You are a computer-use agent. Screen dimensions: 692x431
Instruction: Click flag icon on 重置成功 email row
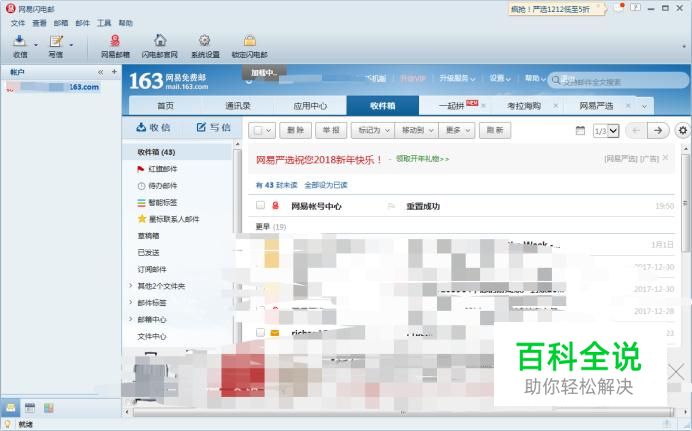point(391,206)
